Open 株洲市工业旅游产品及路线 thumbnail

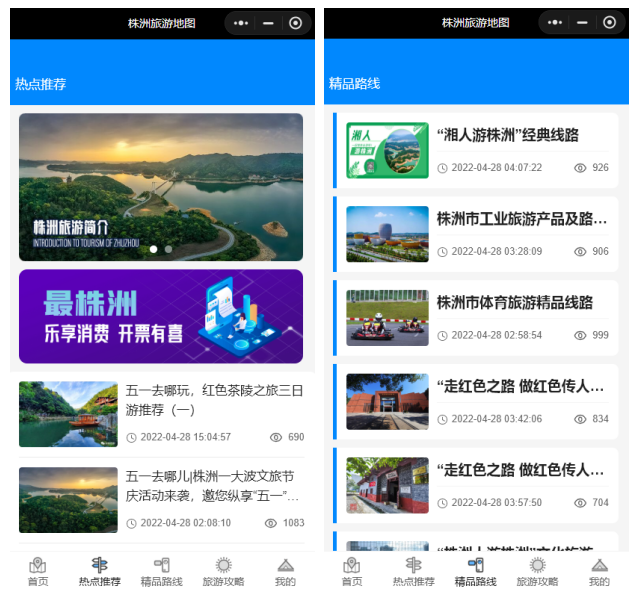click(387, 234)
